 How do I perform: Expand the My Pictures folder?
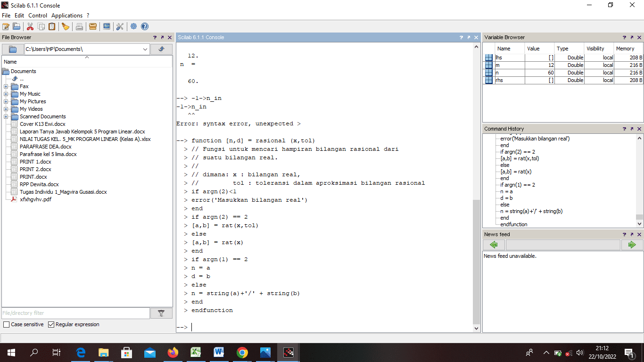[x=6, y=101]
